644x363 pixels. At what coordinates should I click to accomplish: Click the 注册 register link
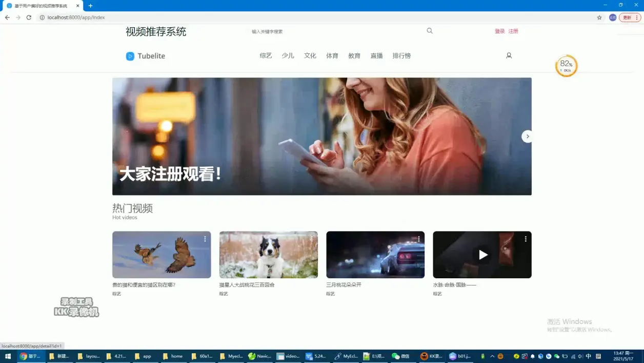(x=513, y=31)
